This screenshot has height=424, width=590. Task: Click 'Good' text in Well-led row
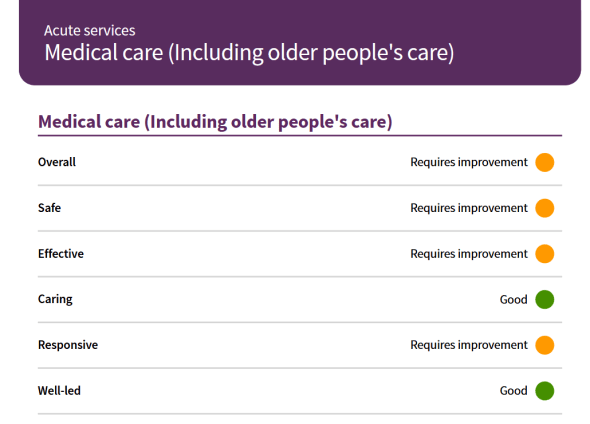click(x=513, y=391)
